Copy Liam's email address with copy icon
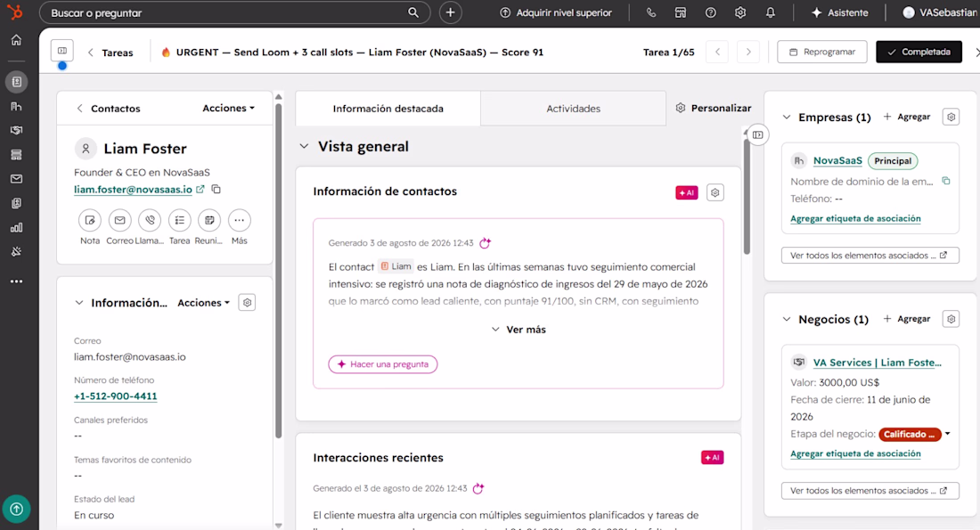The width and height of the screenshot is (980, 530). pyautogui.click(x=216, y=189)
